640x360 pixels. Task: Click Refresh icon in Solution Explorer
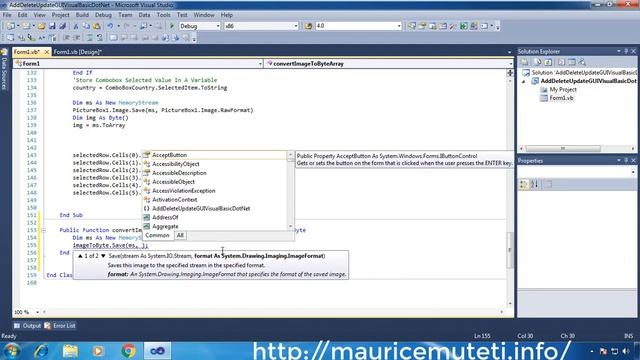548,62
